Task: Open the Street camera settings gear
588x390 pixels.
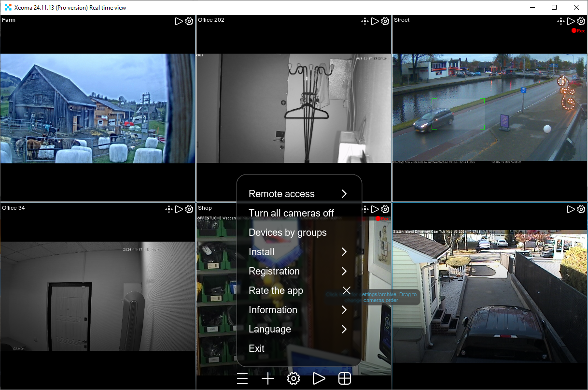Action: [581, 21]
